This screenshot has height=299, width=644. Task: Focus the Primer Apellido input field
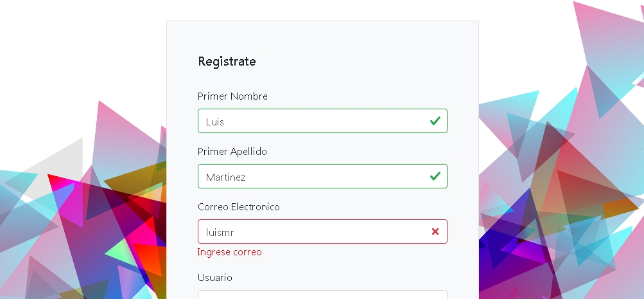click(x=321, y=176)
